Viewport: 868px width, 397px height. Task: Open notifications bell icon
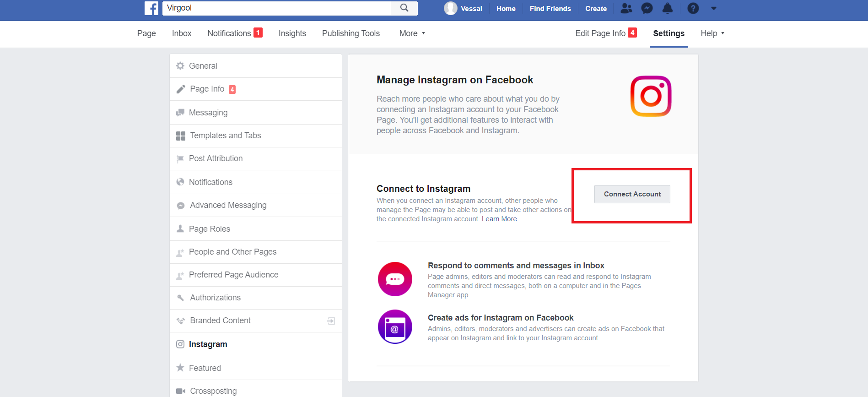[668, 8]
